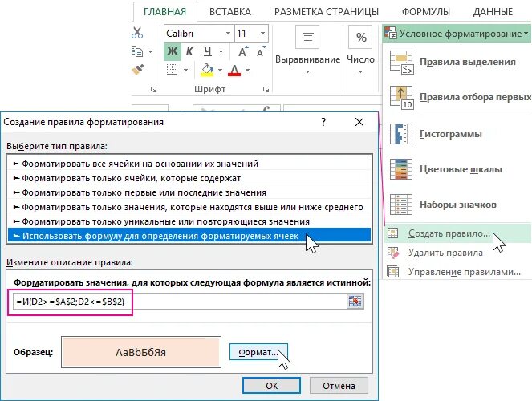
Task: Toggle Underline (Ч) formatting
Action: pos(208,51)
